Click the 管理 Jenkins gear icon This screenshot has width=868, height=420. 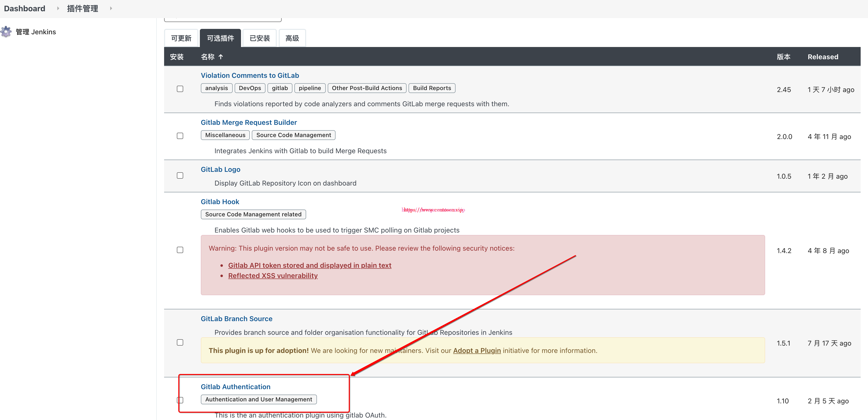click(x=6, y=31)
